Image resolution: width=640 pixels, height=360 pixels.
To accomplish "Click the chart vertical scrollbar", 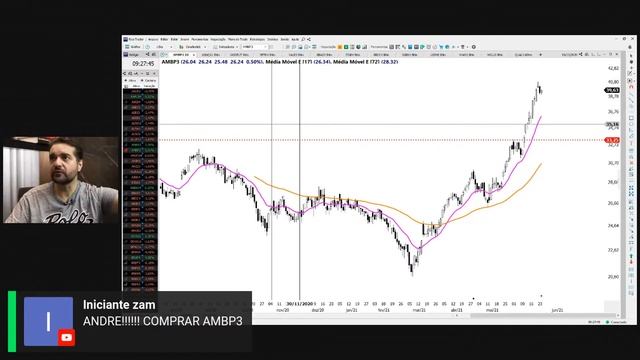I will (x=623, y=184).
